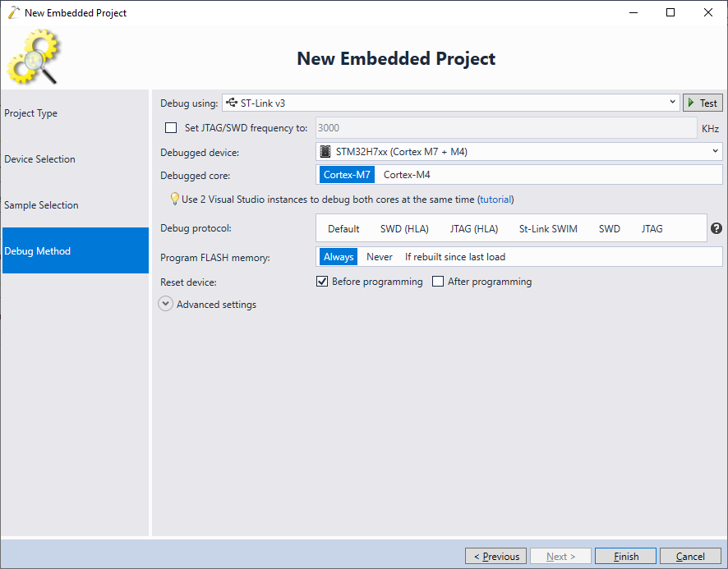Expand Advanced settings
728x569 pixels.
166,304
